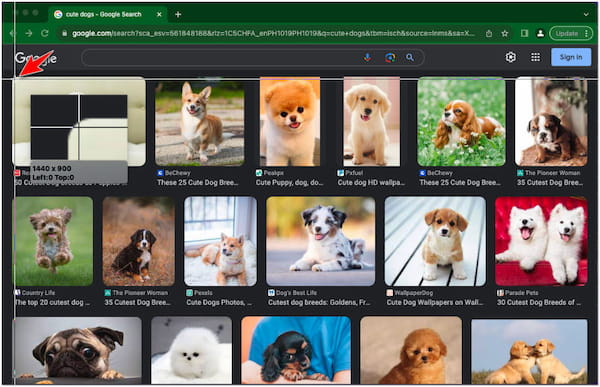Reload the page with refresh icon
600x387 pixels.
pyautogui.click(x=45, y=33)
